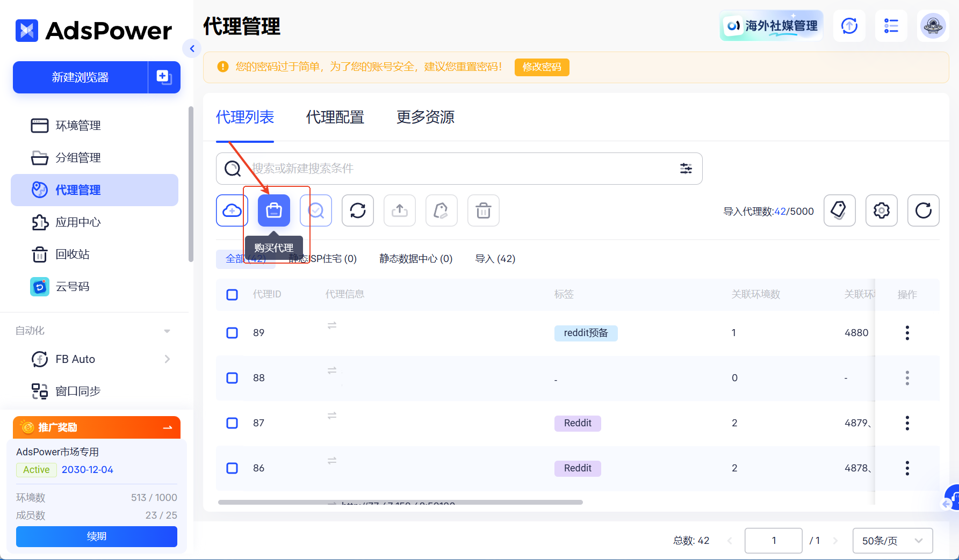Switch to the 导入 (42) filter tab
Image resolution: width=959 pixels, height=560 pixels.
coord(495,258)
